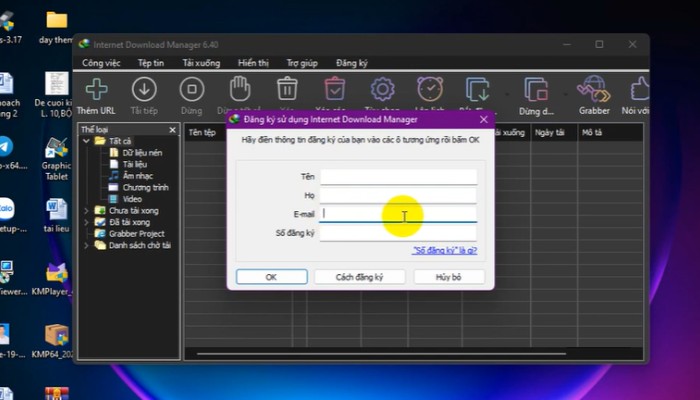Click the delete completed icon with checkmark
The width and height of the screenshot is (700, 400).
(335, 88)
